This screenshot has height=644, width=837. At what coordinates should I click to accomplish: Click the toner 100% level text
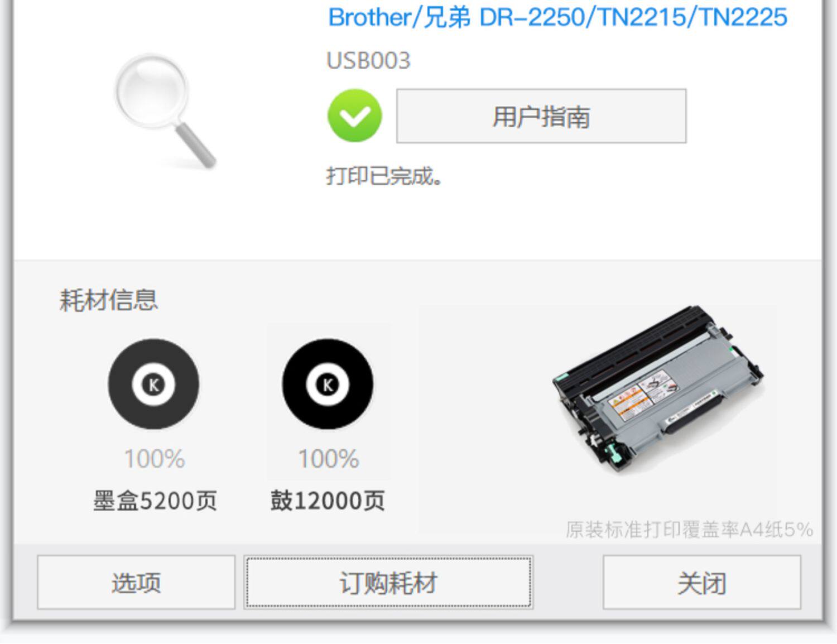(154, 459)
